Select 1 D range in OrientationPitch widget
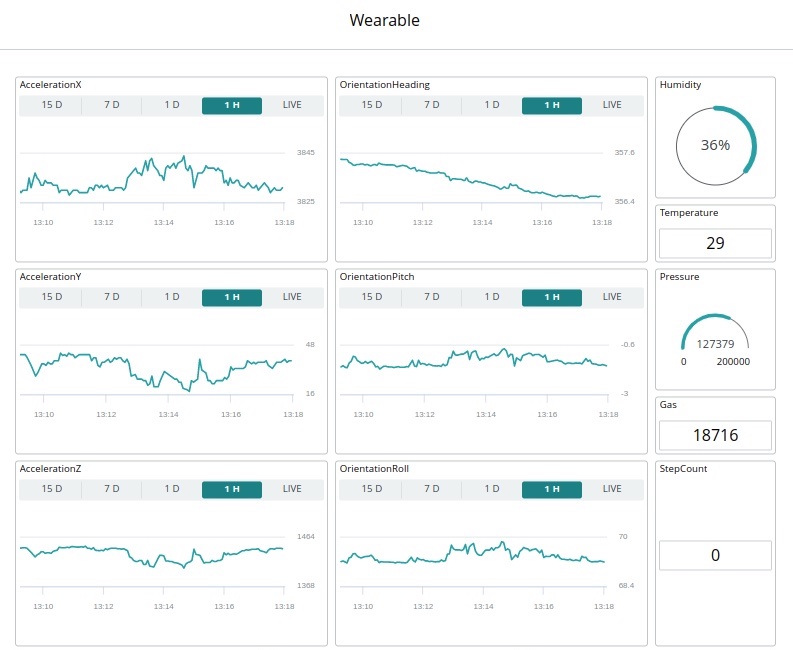 pyautogui.click(x=492, y=297)
